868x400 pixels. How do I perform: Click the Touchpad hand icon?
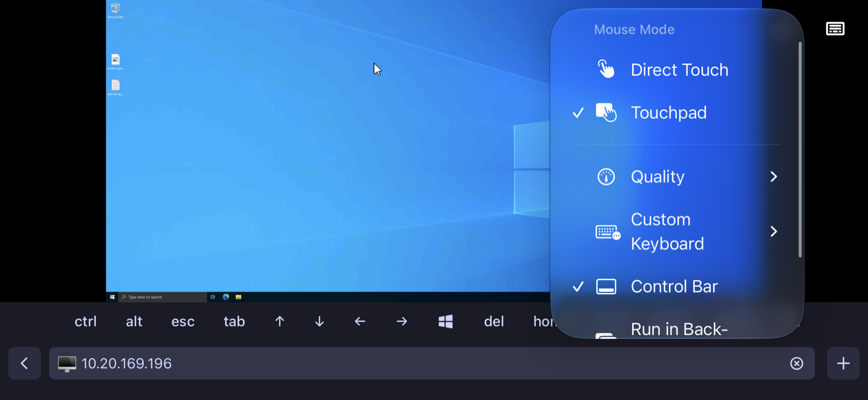tap(606, 112)
